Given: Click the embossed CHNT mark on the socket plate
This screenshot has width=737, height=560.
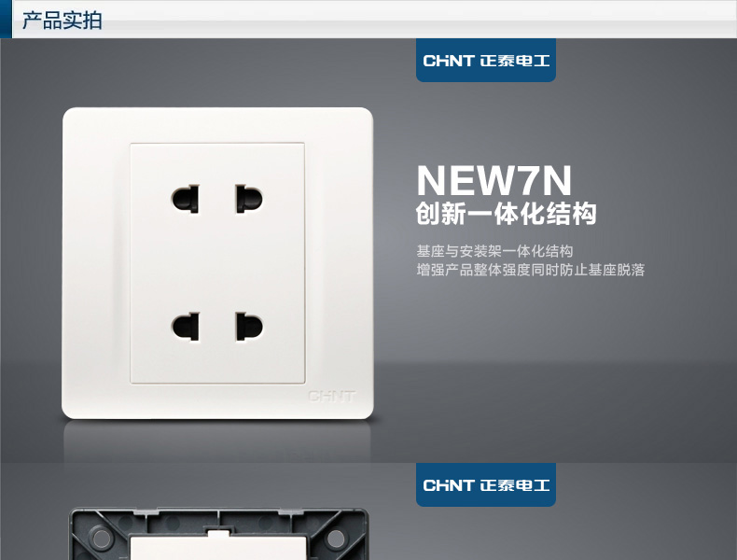Looking at the screenshot, I should click(331, 397).
